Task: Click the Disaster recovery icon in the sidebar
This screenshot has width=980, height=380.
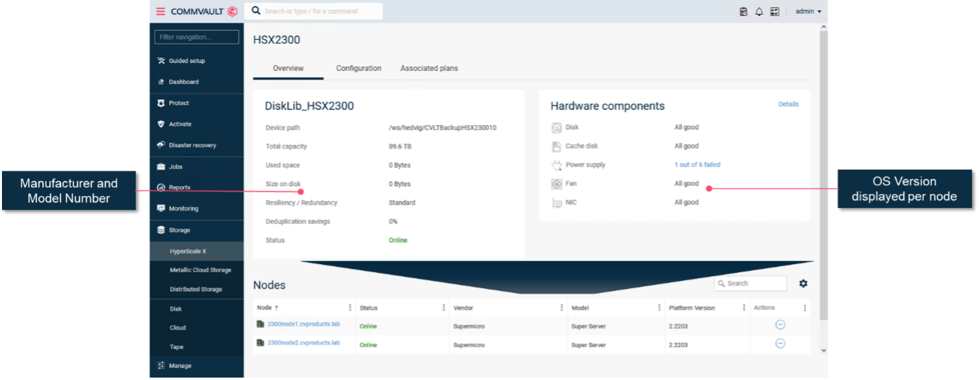Action: [x=161, y=145]
